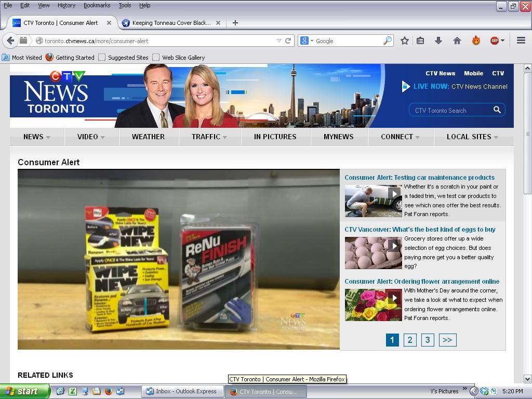The width and height of the screenshot is (532, 399).
Task: Click the browser back arrow button
Action: pyautogui.click(x=10, y=41)
